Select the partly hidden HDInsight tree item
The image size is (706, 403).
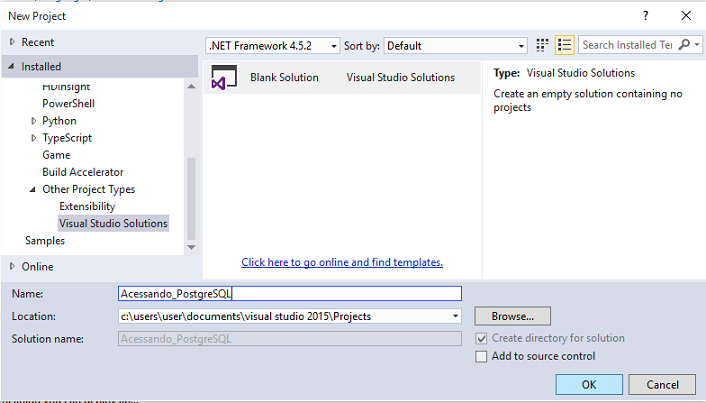point(66,87)
